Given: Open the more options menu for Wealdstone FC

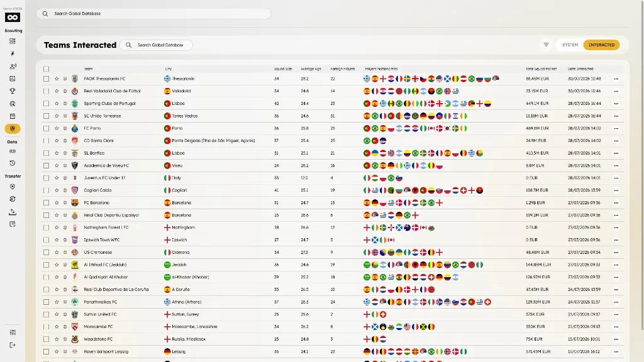Looking at the screenshot, I should pyautogui.click(x=616, y=339).
